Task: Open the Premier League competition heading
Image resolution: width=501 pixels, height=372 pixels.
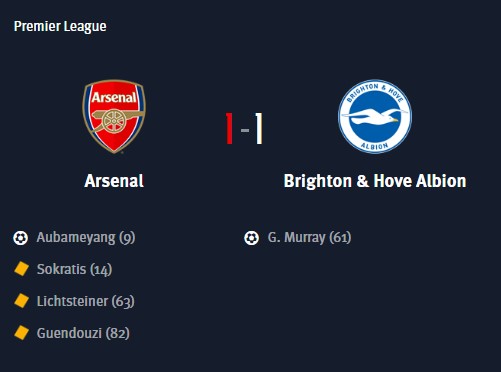Action: [x=60, y=27]
